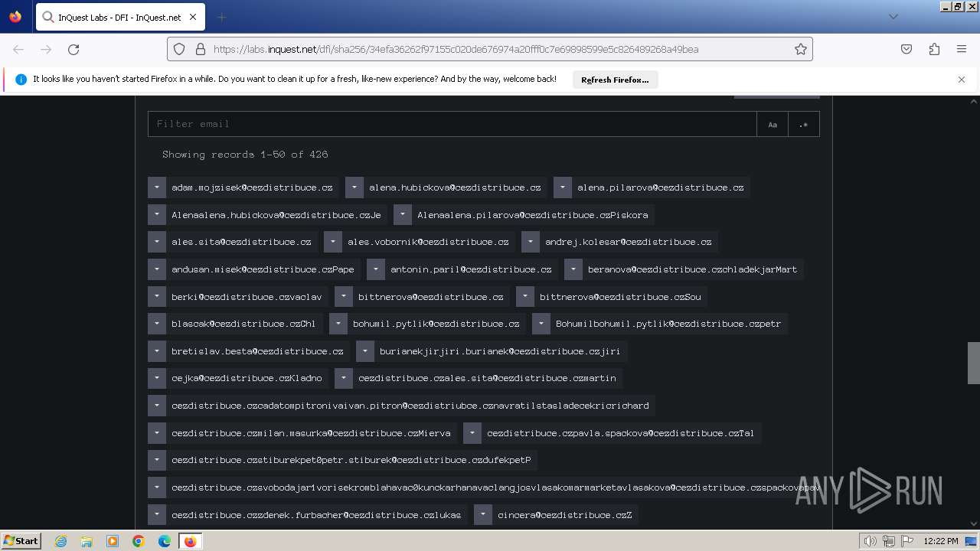Viewport: 980px width, 551px height.
Task: Toggle case-sensitive Aa filter
Action: tap(773, 124)
